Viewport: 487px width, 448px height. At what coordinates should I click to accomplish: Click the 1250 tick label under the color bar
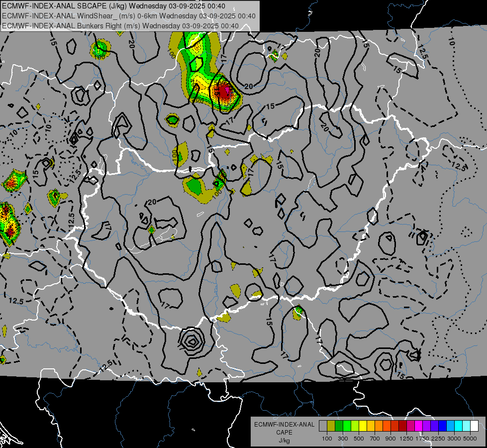[406, 439]
